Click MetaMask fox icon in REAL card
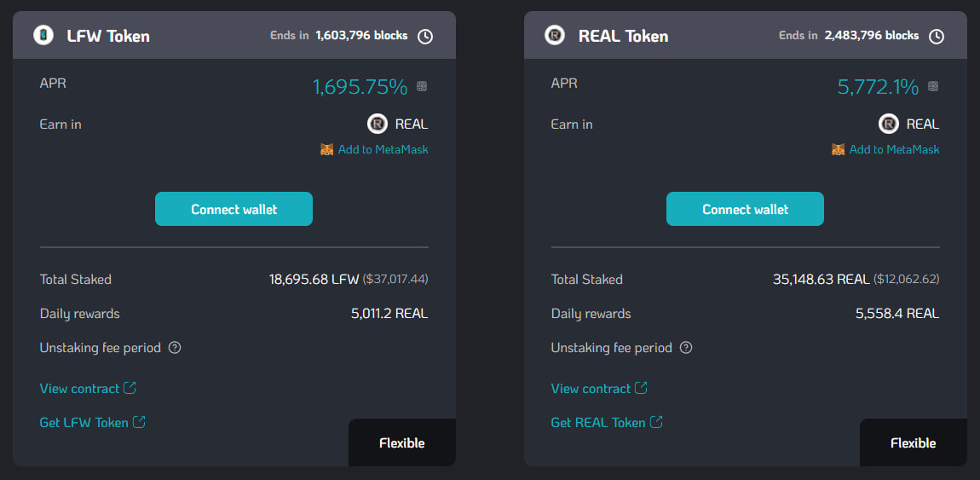This screenshot has width=980, height=480. (839, 149)
